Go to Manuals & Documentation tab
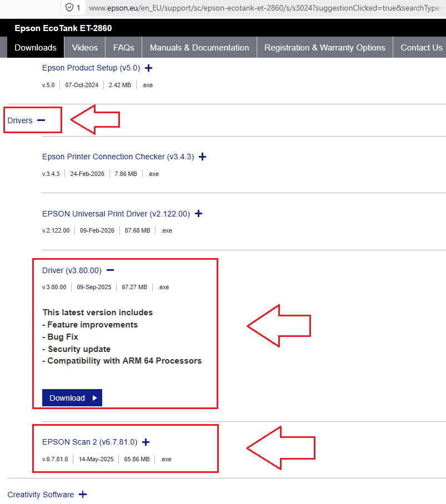446x504 pixels. tap(199, 48)
